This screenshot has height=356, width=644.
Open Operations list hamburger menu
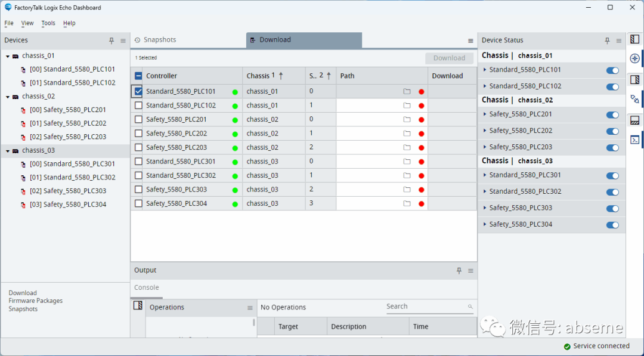pyautogui.click(x=250, y=308)
